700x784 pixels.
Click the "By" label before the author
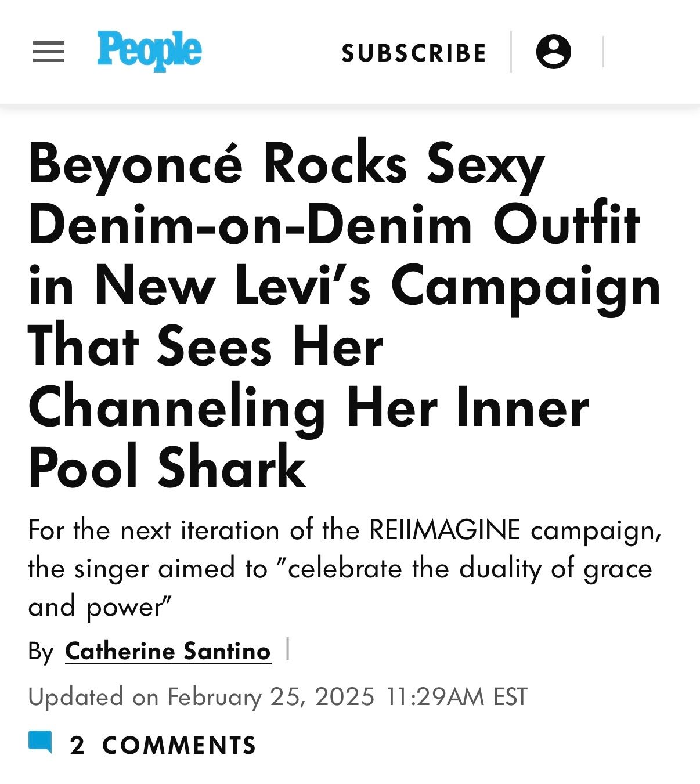coord(41,652)
